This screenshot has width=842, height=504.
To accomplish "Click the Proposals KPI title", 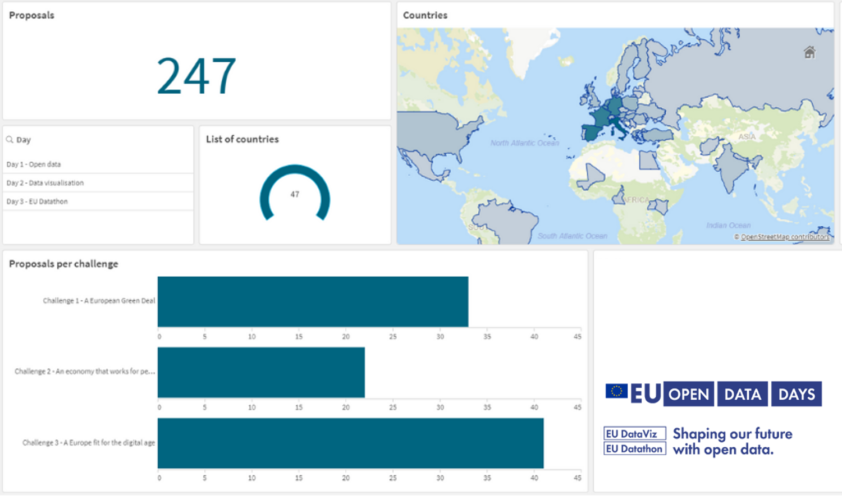I will (31, 15).
